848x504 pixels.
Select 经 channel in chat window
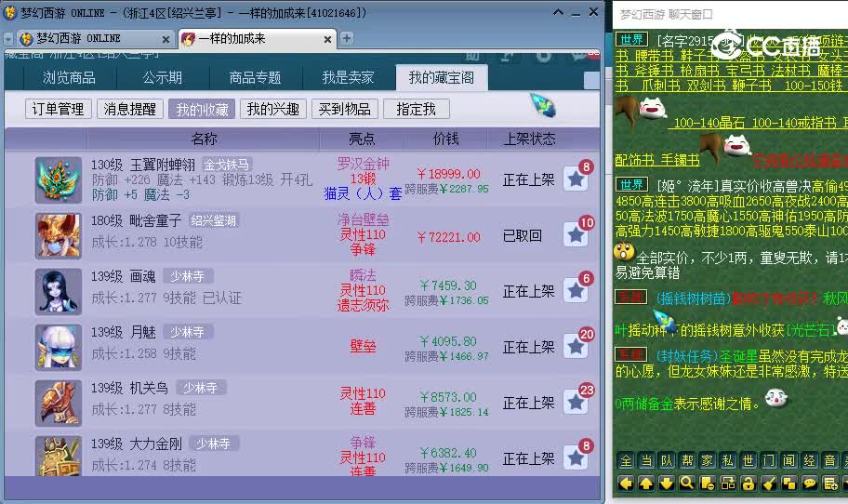pyautogui.click(x=810, y=460)
